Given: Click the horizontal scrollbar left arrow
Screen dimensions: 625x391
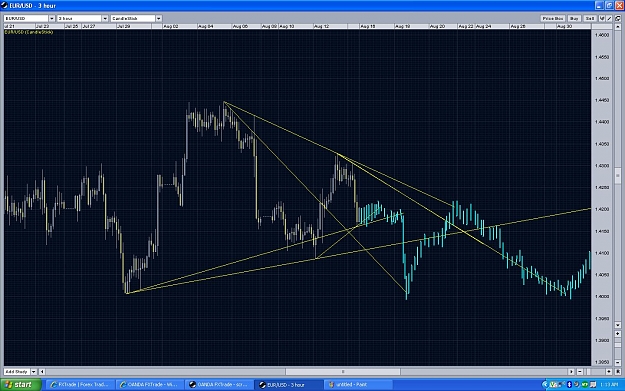Looking at the screenshot, I should tap(42, 371).
